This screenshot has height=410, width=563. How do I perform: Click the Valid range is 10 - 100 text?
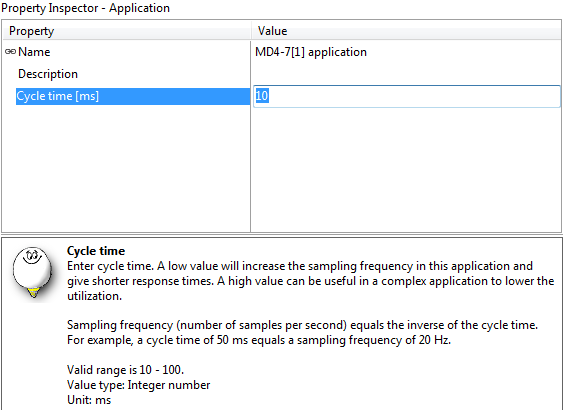pyautogui.click(x=125, y=370)
